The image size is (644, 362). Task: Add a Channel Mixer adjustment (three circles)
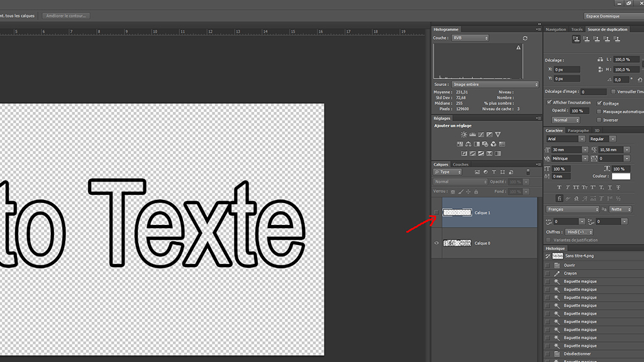tap(493, 144)
